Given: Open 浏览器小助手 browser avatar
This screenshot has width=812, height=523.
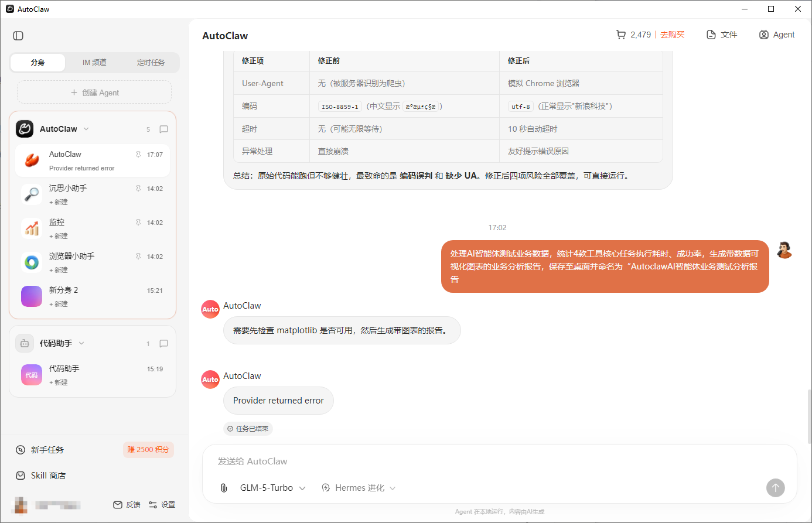Looking at the screenshot, I should [x=32, y=262].
